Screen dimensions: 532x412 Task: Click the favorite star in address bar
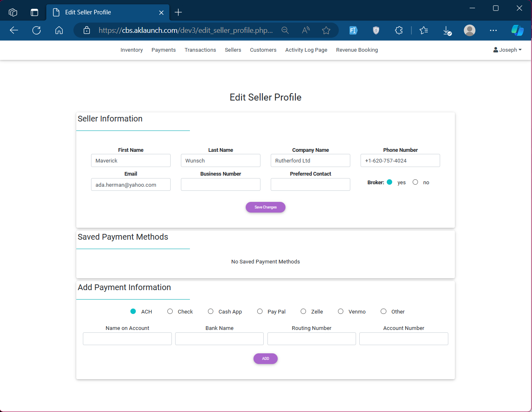click(326, 30)
